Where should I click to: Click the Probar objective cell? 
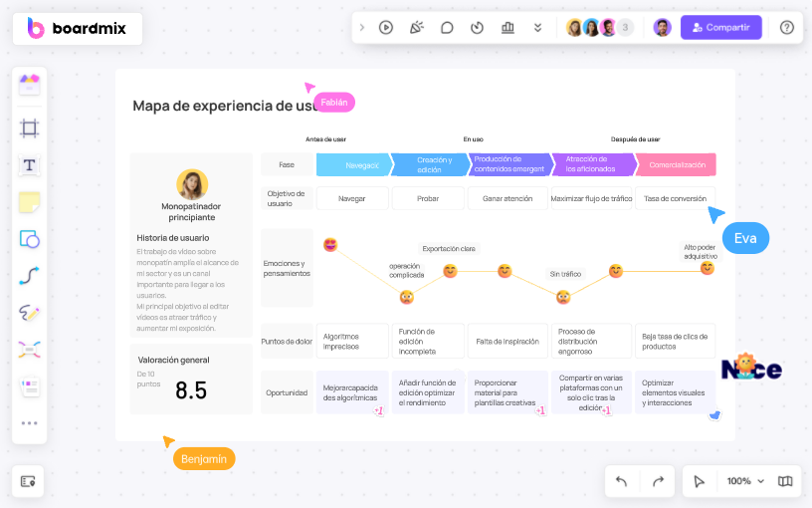428,198
